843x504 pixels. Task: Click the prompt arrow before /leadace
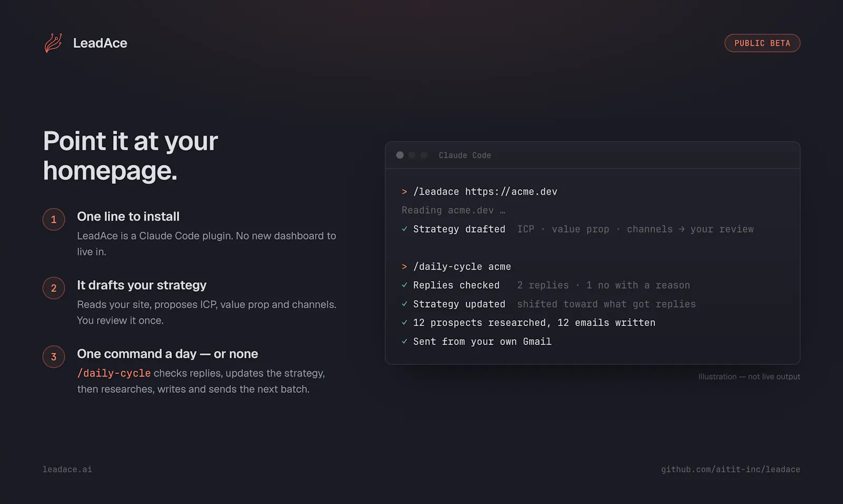point(405,192)
